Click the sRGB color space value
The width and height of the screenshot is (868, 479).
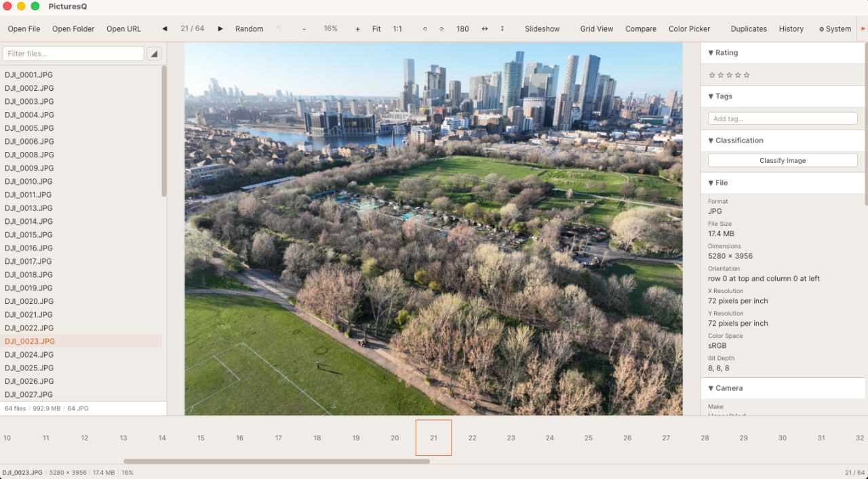tap(718, 345)
